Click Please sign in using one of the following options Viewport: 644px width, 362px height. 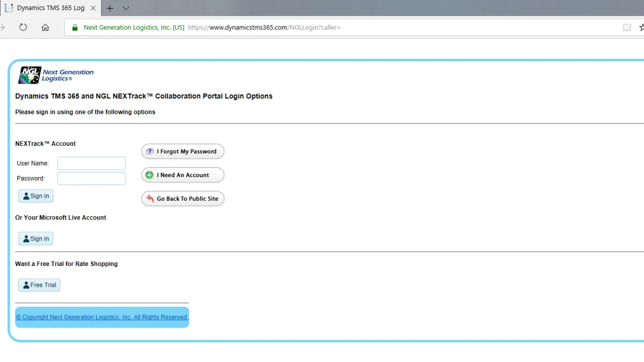(x=85, y=112)
